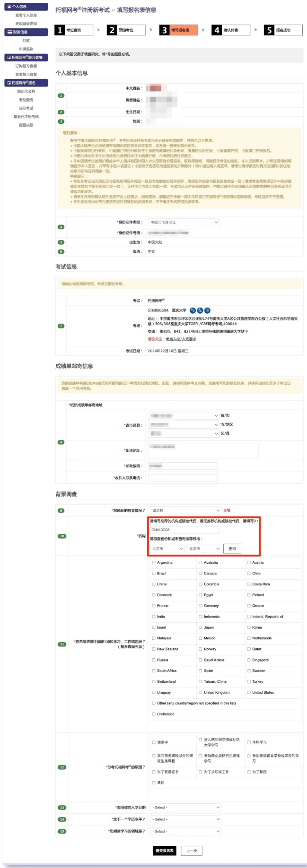Click the institution code field showing CN010C03
Screen dimensions: 307x868
coord(185,530)
